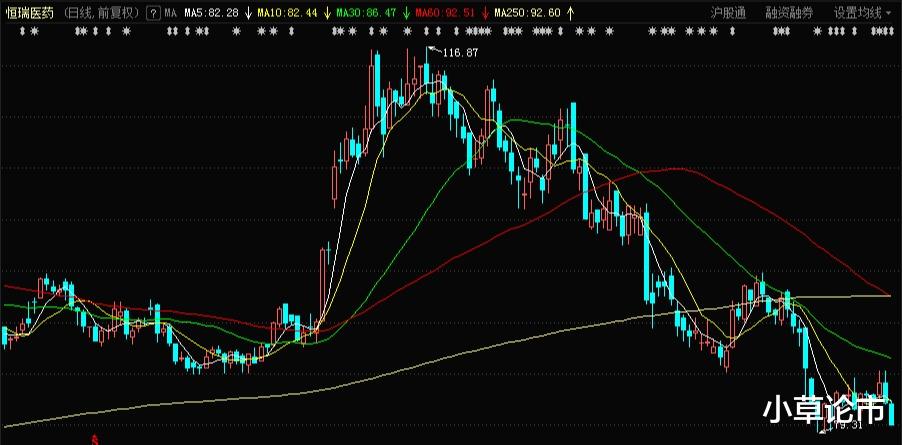The height and width of the screenshot is (445, 902).
Task: Open the question mark help icon
Action: click(x=153, y=13)
